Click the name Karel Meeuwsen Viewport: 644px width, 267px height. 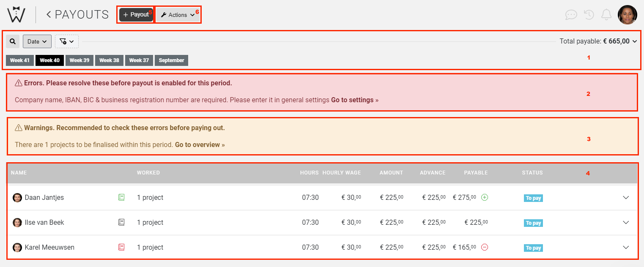click(49, 247)
